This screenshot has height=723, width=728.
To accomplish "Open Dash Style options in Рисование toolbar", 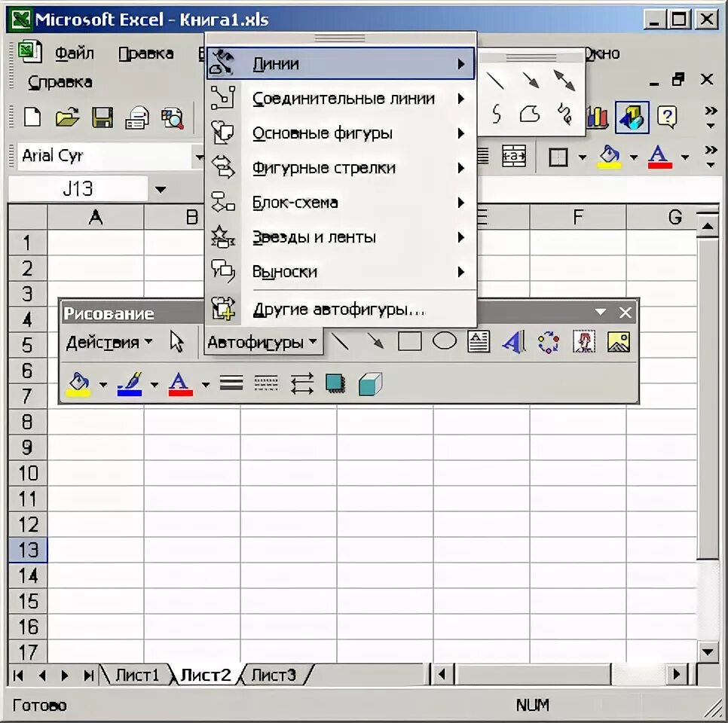I will (x=267, y=383).
